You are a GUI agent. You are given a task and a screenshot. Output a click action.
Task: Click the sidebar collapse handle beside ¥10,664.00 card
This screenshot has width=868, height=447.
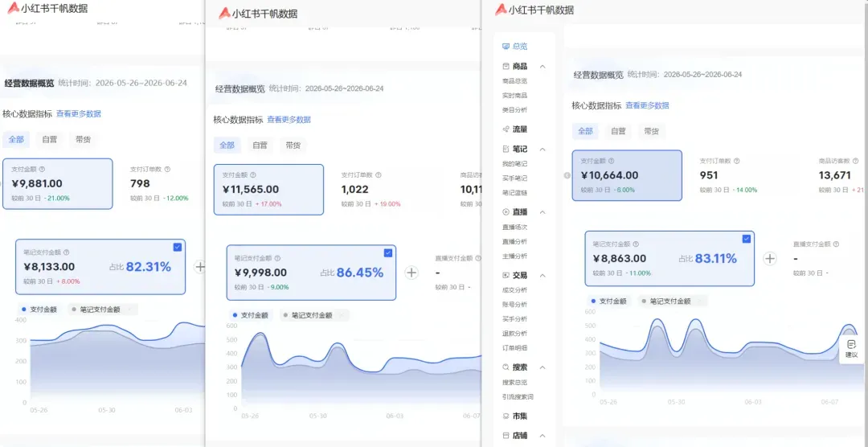click(567, 175)
